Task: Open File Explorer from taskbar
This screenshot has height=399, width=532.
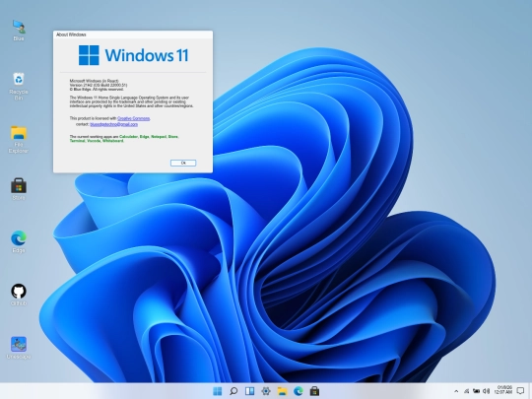Action: [x=283, y=391]
